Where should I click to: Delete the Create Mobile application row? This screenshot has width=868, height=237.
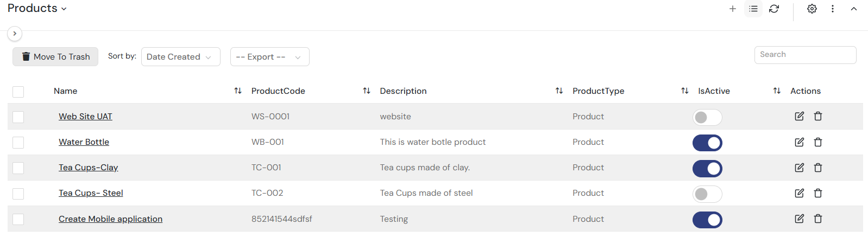tap(817, 219)
